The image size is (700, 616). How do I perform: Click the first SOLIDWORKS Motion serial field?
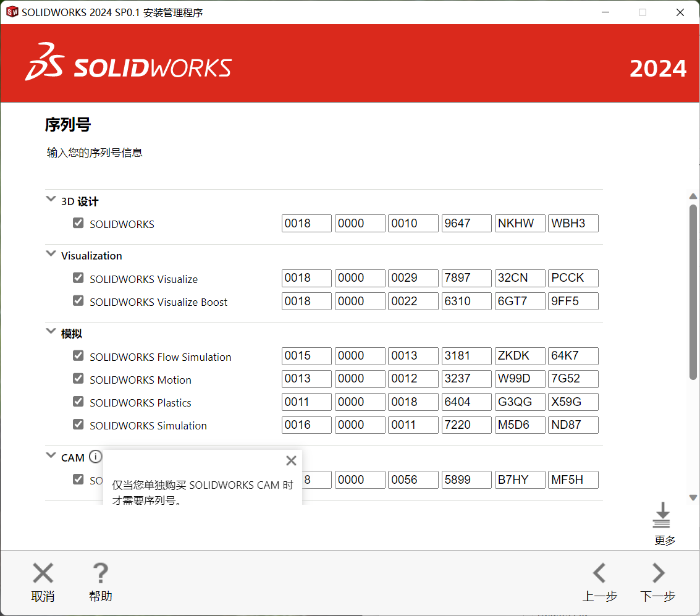click(x=306, y=379)
